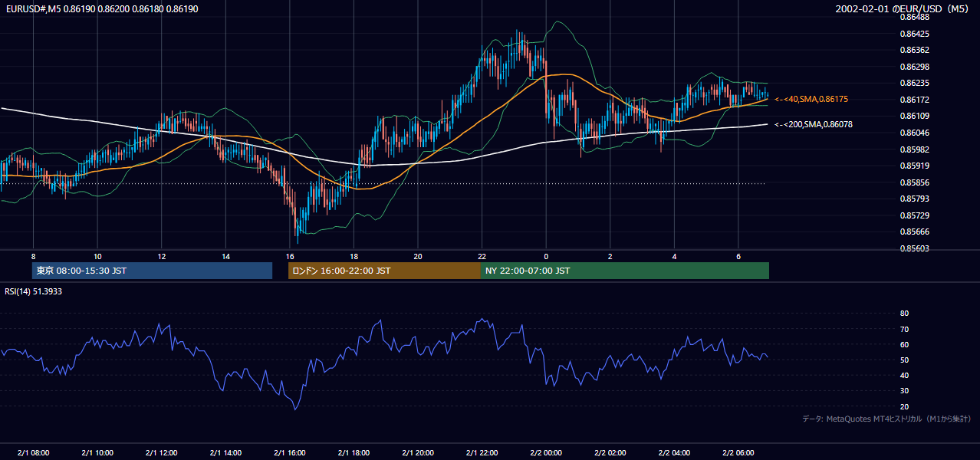Click the MetaQuotes MT4 data source note

pos(886,419)
